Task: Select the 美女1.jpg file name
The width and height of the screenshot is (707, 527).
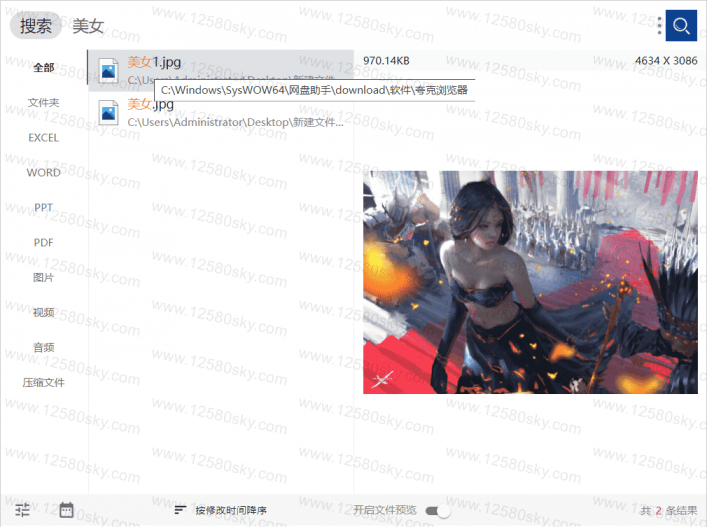Action: [154, 62]
